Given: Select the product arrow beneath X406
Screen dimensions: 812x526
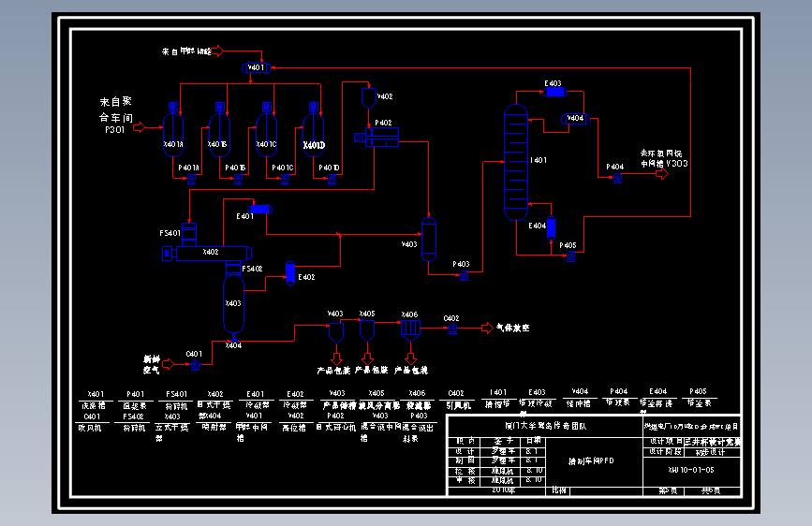Looking at the screenshot, I should (x=411, y=358).
